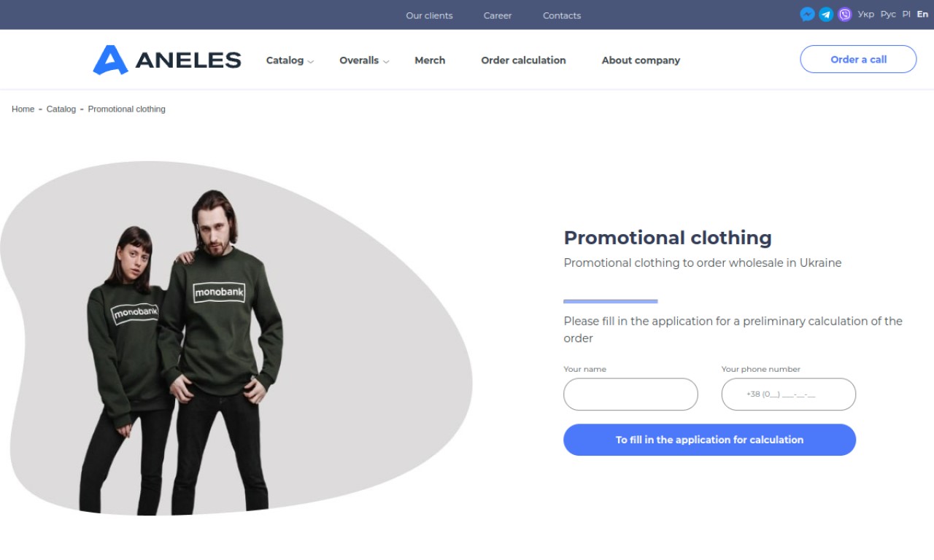Open the Merch menu item
934x560 pixels.
[x=430, y=61]
